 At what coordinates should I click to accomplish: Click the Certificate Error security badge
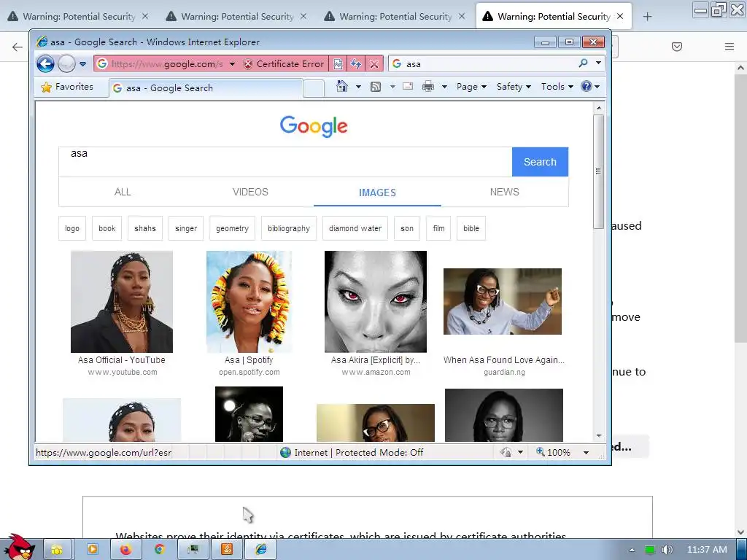pos(284,64)
